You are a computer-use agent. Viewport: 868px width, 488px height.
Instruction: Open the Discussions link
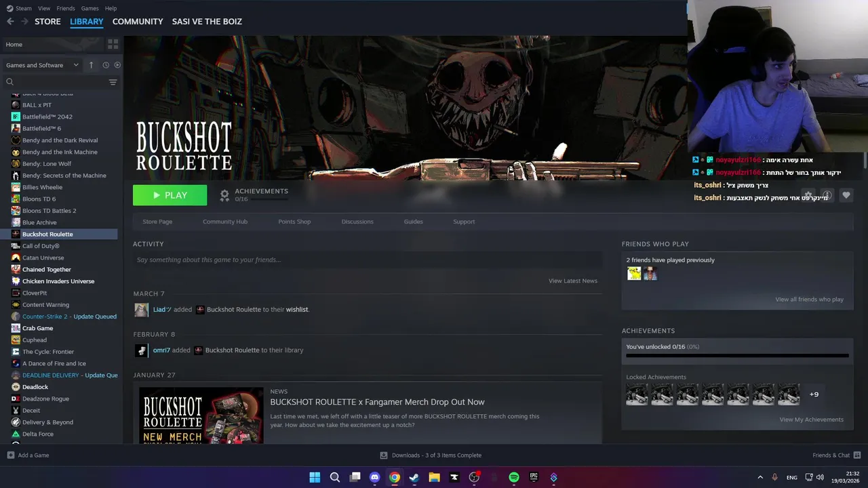[x=357, y=222]
